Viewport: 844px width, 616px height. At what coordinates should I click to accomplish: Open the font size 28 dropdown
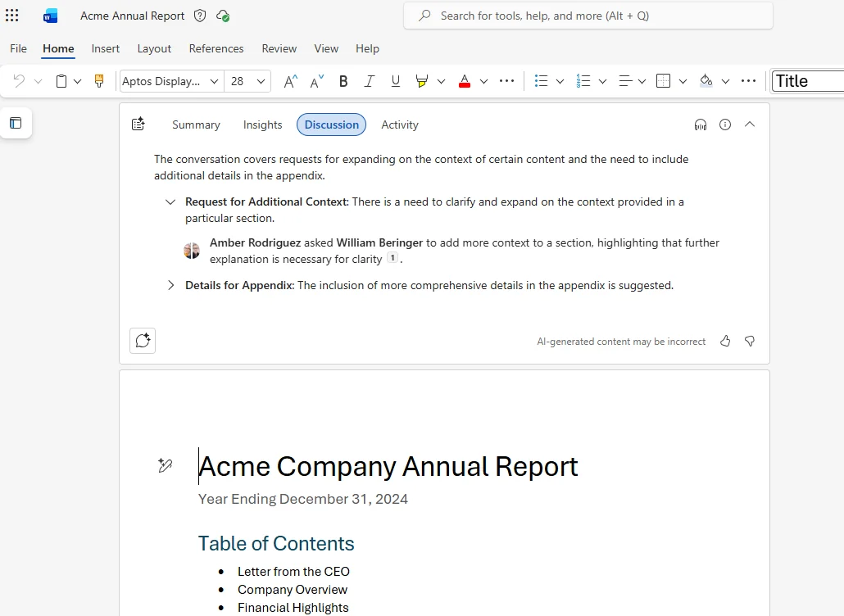click(x=261, y=81)
